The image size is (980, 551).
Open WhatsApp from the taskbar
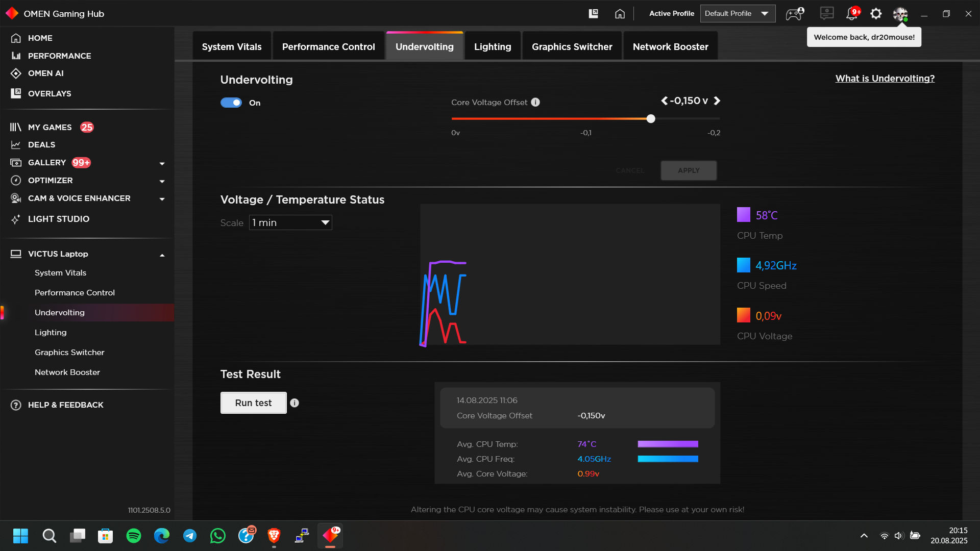point(218,536)
